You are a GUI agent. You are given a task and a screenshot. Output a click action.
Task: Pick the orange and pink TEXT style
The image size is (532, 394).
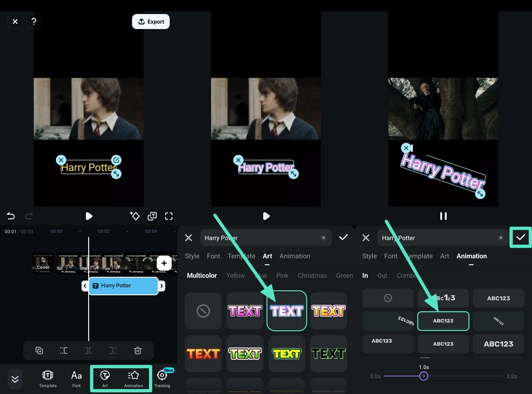click(329, 311)
